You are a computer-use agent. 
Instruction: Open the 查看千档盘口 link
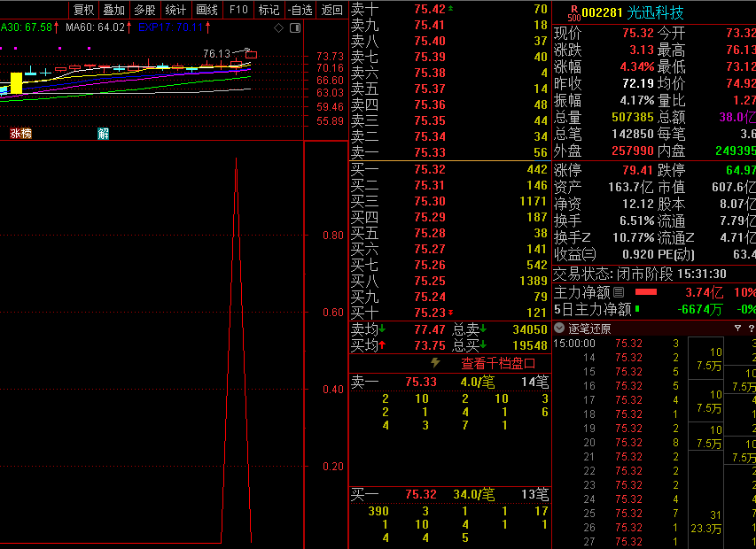[x=498, y=364]
